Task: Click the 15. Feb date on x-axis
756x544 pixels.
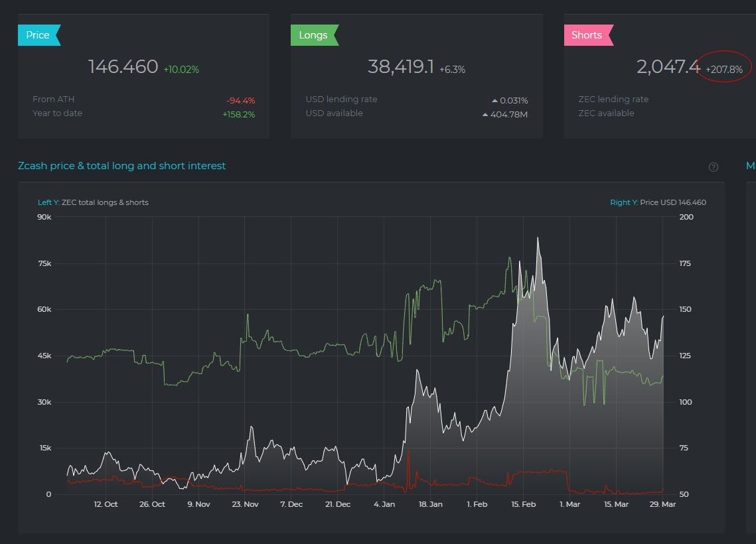Action: click(x=523, y=504)
